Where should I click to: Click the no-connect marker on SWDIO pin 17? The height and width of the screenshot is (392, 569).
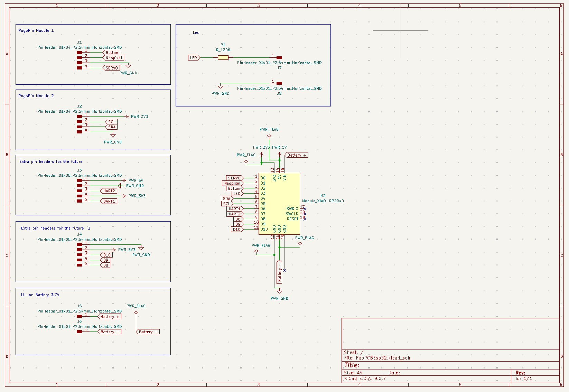305,209
